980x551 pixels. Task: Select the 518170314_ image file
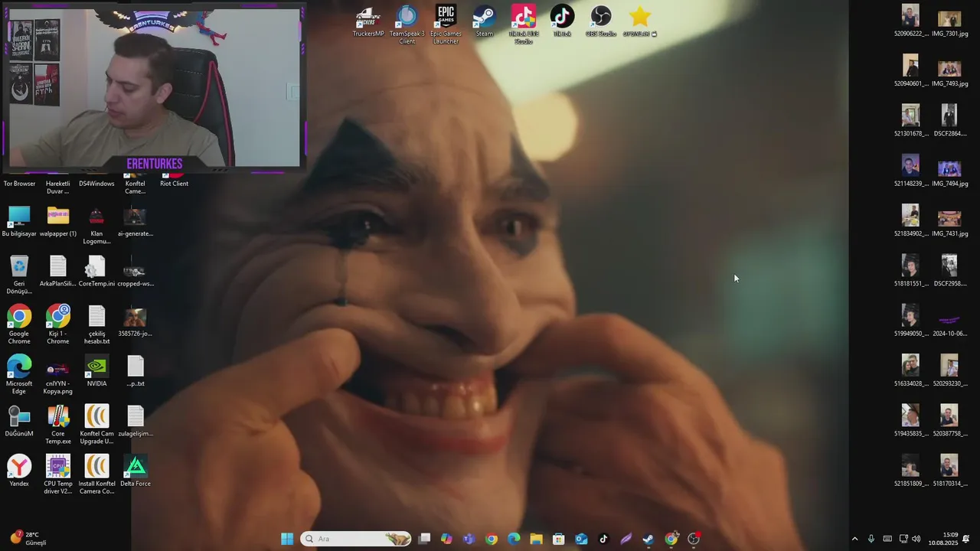coord(949,471)
